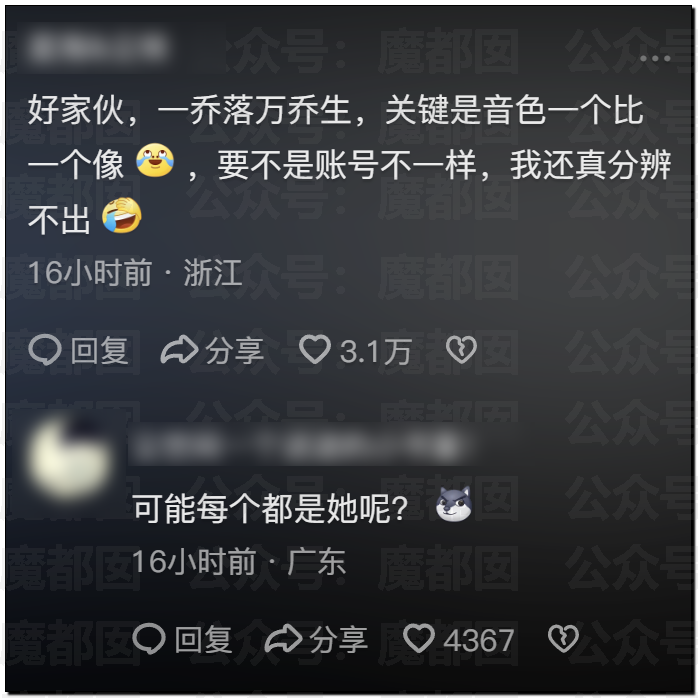This screenshot has height=698, width=698.
Task: Open the blurred avatar of the replier
Action: 69,459
